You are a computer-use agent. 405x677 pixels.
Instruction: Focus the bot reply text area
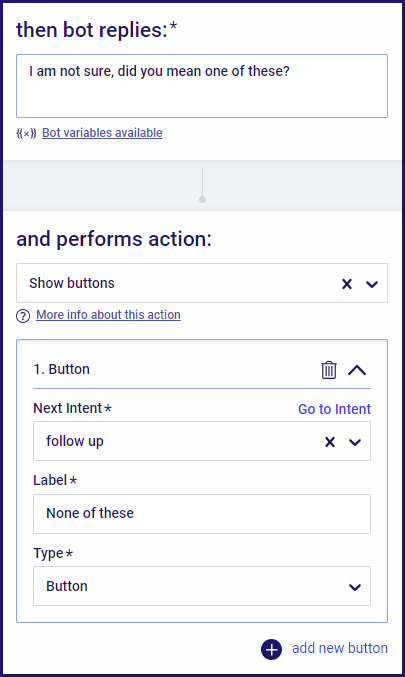click(x=202, y=86)
